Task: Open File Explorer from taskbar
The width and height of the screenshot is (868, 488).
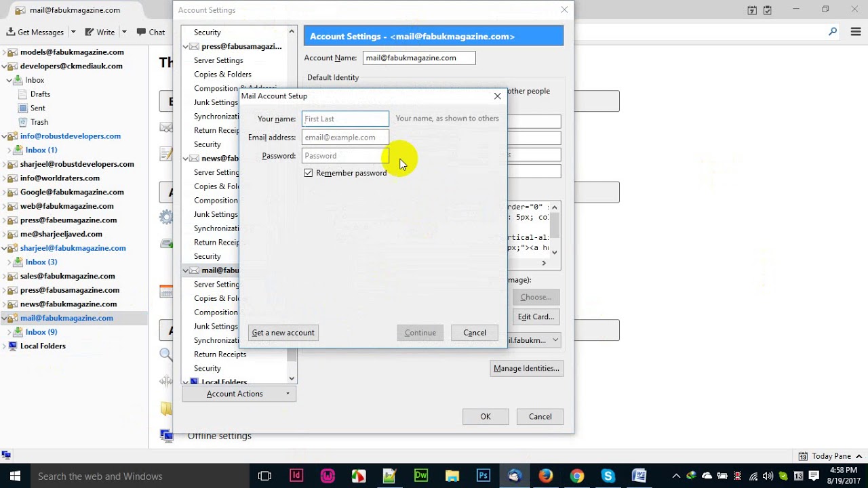Action: pos(452,476)
